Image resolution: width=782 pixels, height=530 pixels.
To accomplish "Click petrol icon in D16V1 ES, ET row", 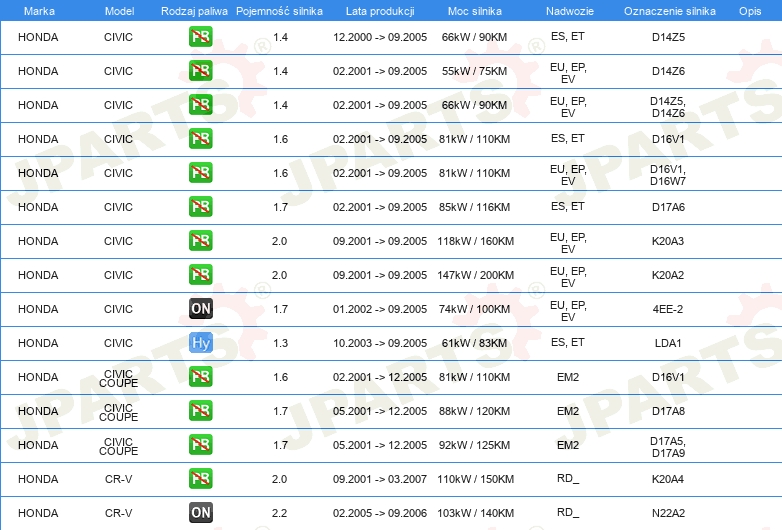I will 200,139.
